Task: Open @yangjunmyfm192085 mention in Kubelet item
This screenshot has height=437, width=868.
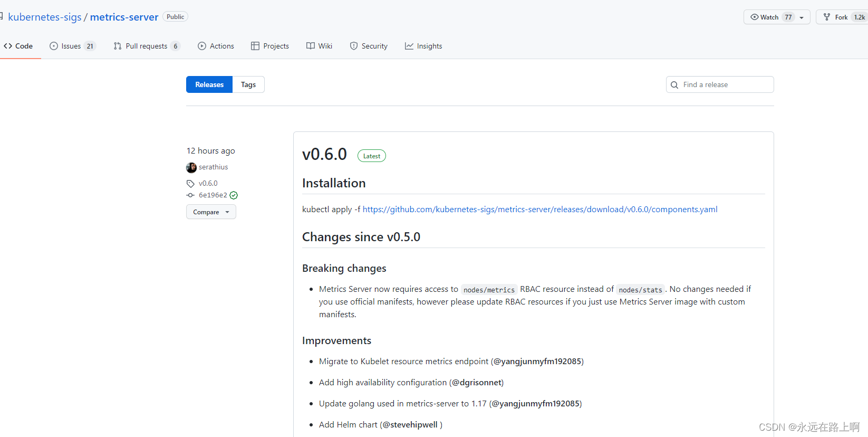Action: point(537,361)
